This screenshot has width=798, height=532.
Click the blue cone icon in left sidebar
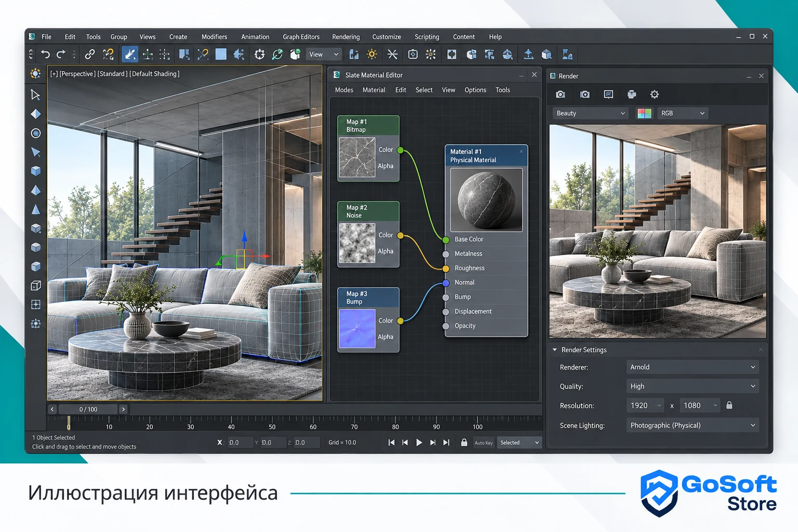[35, 209]
